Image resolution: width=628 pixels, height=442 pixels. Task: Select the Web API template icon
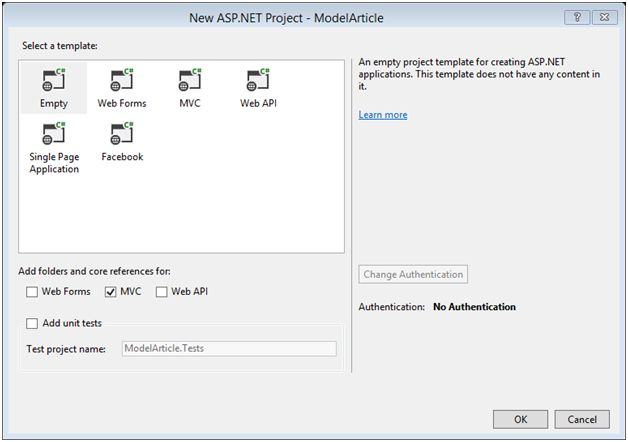[x=258, y=79]
